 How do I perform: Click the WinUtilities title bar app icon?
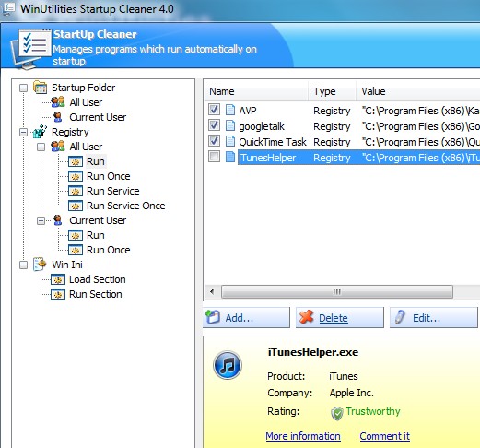[x=8, y=8]
